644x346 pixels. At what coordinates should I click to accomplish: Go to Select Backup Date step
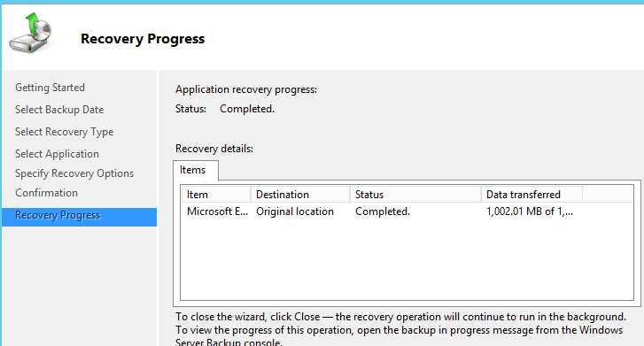coord(59,110)
